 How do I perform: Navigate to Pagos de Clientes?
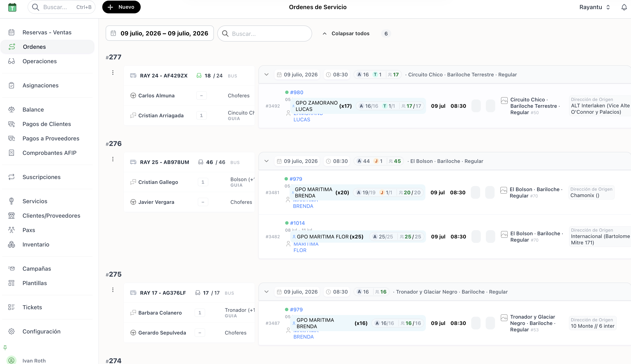point(47,124)
